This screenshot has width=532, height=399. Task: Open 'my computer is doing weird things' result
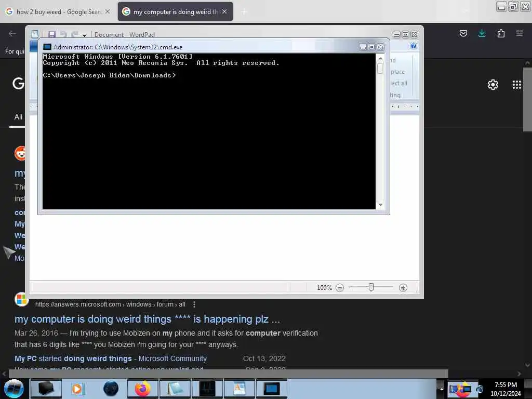(147, 320)
